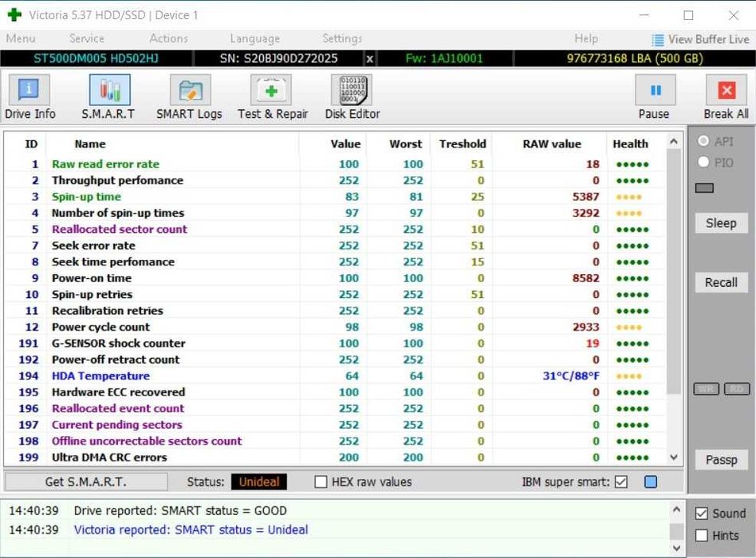Viewport: 756px width, 558px height.
Task: Enable the Hints checkbox
Action: pyautogui.click(x=702, y=536)
